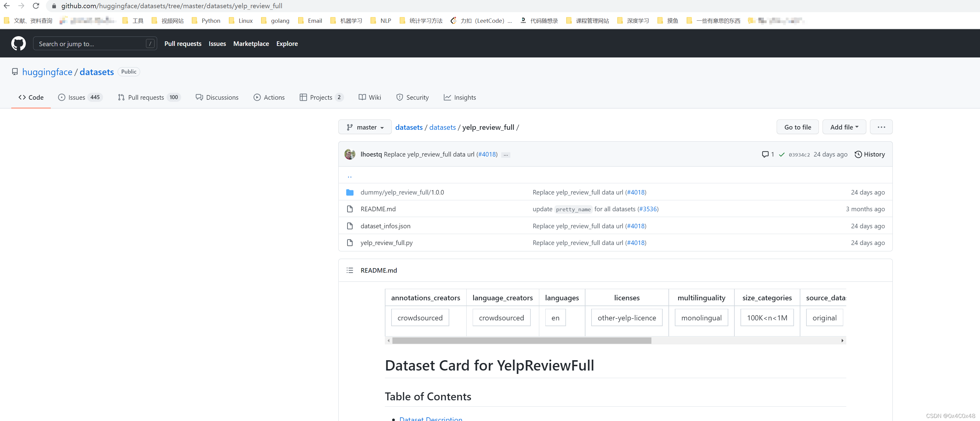Open the commit comments bubble icon
980x421 pixels.
point(765,154)
